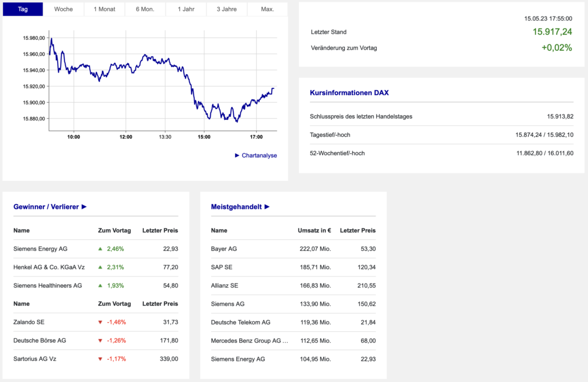Open Allianz SE in Meistgehandelt list
The image size is (588, 382).
pos(224,286)
